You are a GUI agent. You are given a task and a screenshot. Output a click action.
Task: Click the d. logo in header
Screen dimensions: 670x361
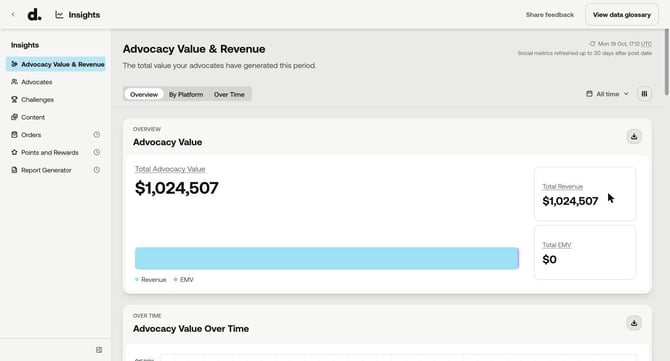click(x=34, y=15)
